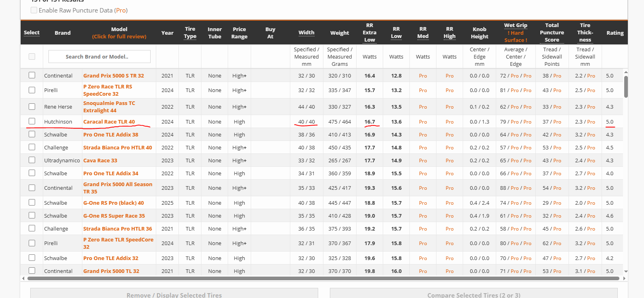The height and width of the screenshot is (298, 644).
Task: Select the Ultradynamico Cava Race 33 checkbox
Action: pyautogui.click(x=32, y=160)
